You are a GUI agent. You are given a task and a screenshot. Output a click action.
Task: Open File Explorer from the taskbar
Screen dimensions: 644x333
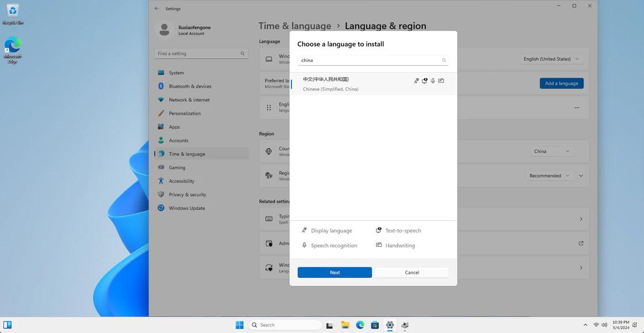345,325
